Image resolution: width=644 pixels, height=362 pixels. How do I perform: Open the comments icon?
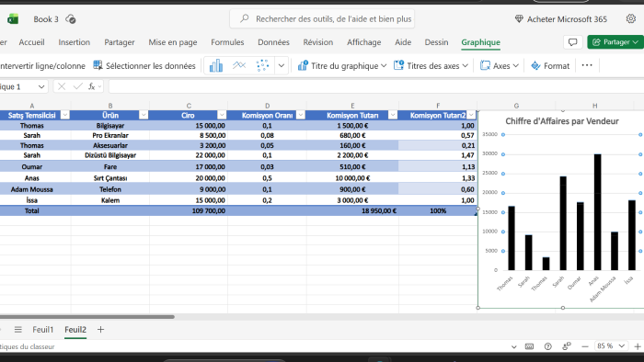tap(572, 42)
